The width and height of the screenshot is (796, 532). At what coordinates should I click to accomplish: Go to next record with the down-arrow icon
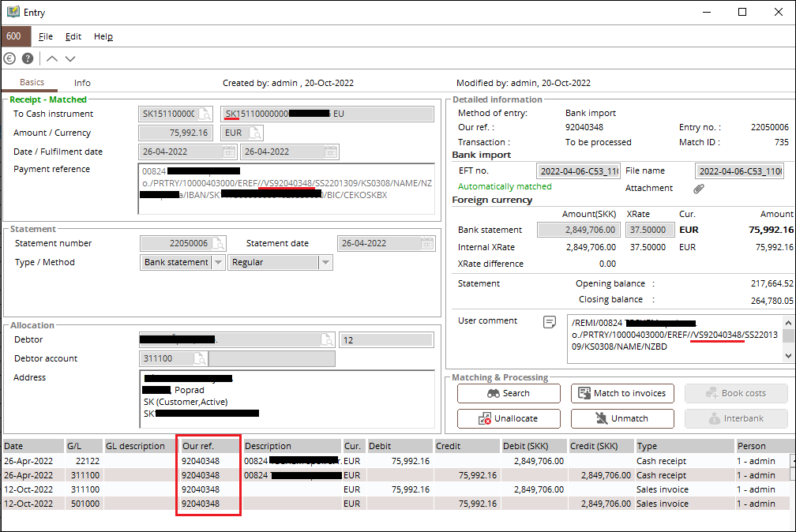click(70, 58)
